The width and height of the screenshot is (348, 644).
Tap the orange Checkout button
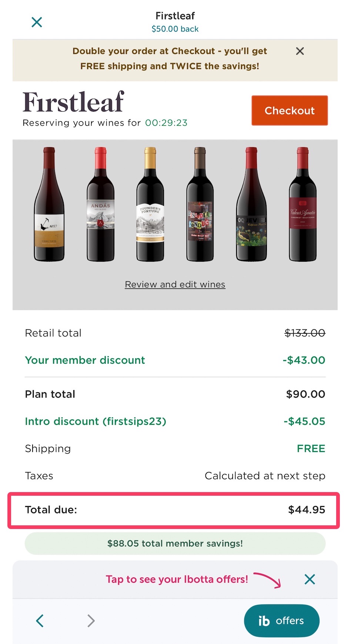pos(290,111)
